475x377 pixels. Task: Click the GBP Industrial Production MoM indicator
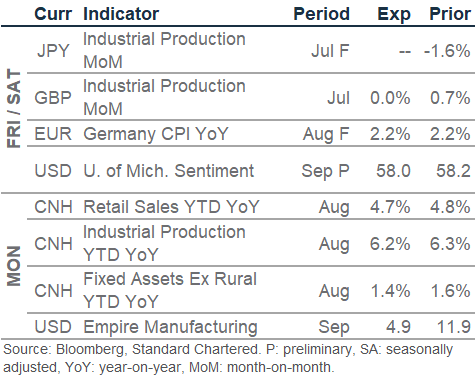click(x=164, y=97)
